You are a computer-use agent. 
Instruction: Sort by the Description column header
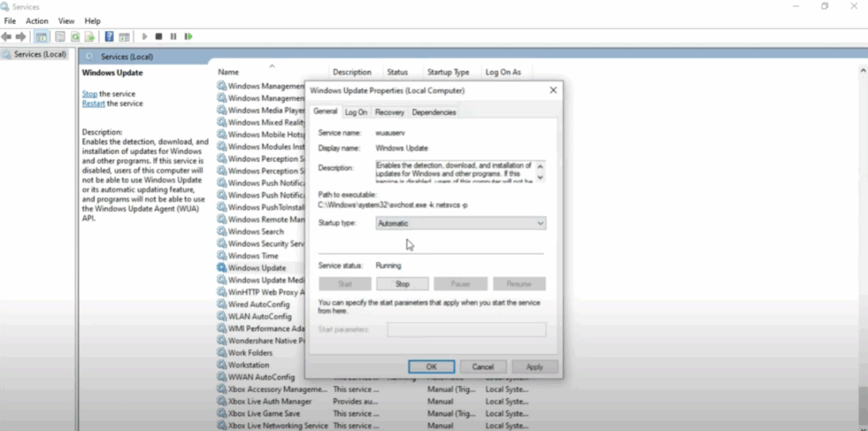point(352,72)
